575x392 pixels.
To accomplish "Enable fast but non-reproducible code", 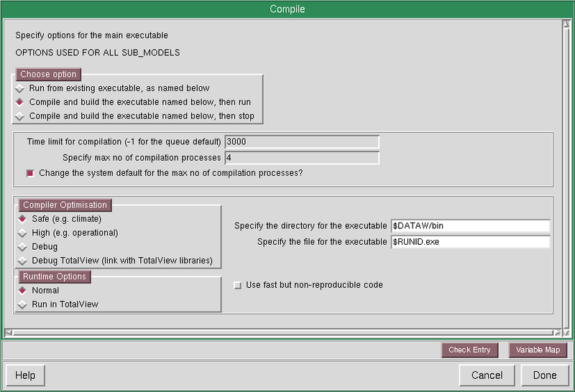I will click(x=238, y=286).
